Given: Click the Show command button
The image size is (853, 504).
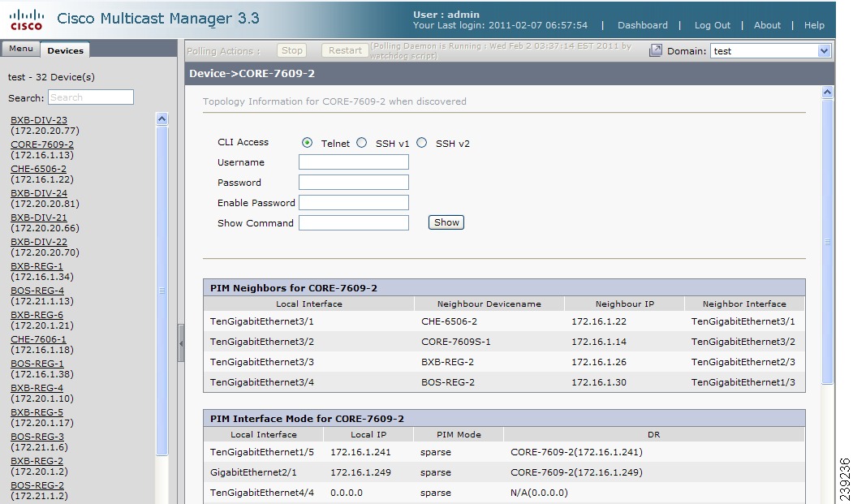Looking at the screenshot, I should click(446, 222).
